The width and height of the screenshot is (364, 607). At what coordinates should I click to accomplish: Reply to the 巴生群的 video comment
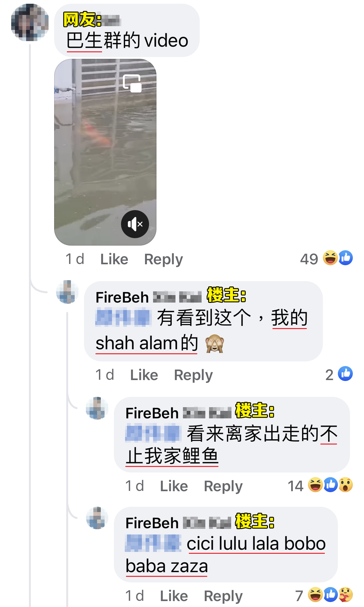point(164,259)
